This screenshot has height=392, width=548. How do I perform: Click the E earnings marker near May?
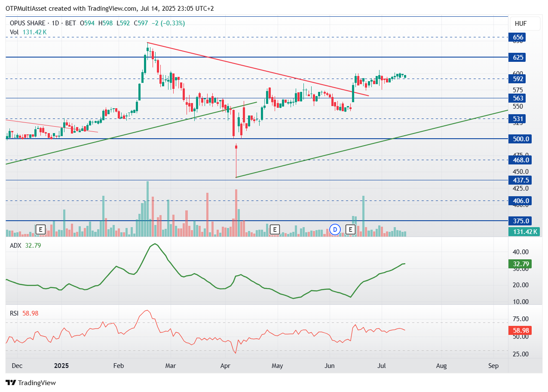coord(275,229)
